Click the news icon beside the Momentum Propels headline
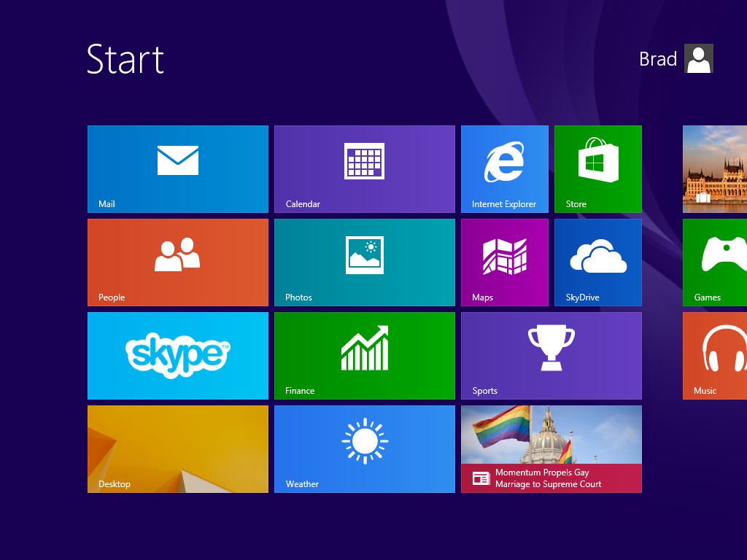 [x=481, y=478]
